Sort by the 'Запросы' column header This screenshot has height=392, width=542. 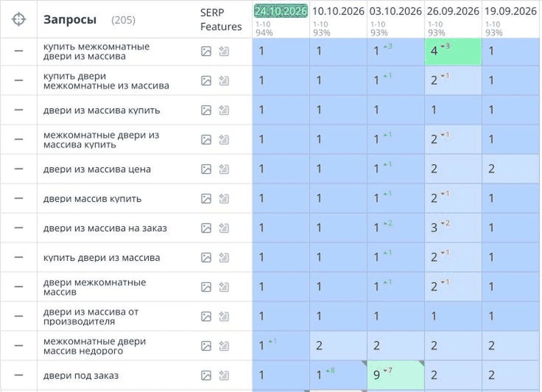[x=70, y=19]
